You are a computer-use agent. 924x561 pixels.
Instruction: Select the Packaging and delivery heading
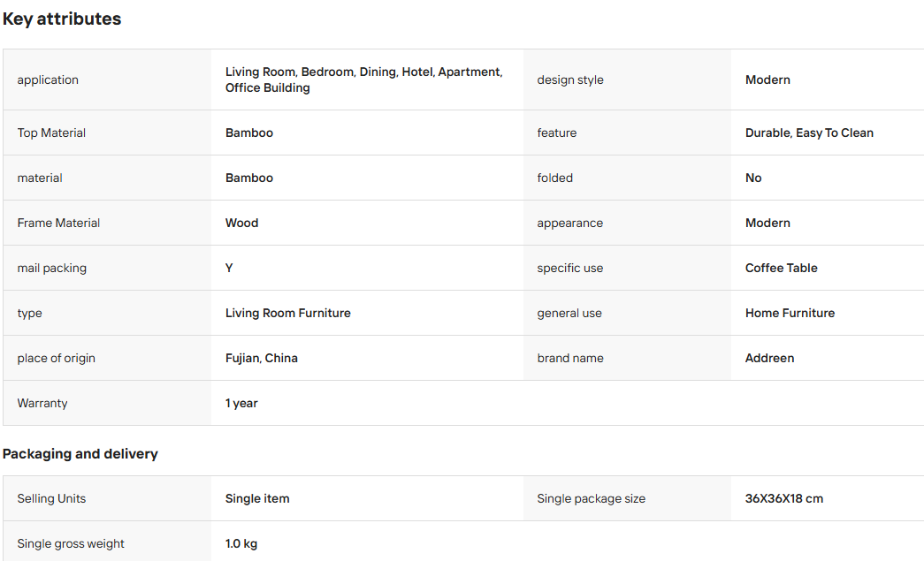click(x=80, y=454)
